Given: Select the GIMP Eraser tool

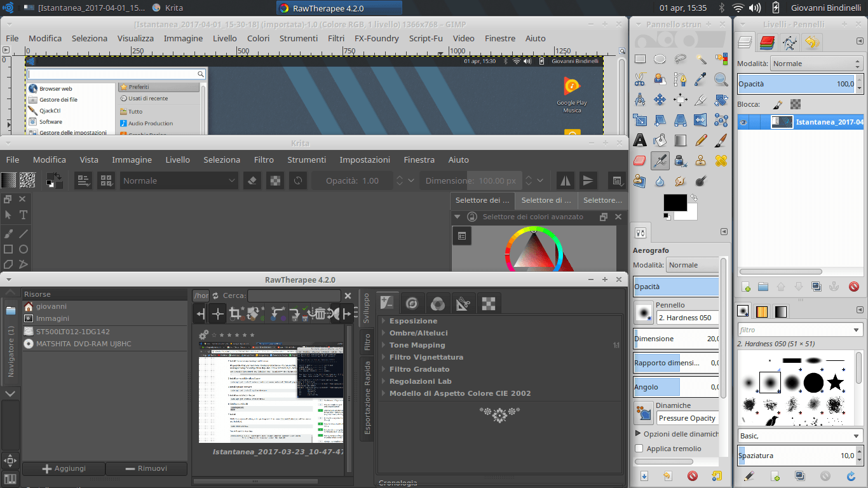Looking at the screenshot, I should tap(640, 161).
